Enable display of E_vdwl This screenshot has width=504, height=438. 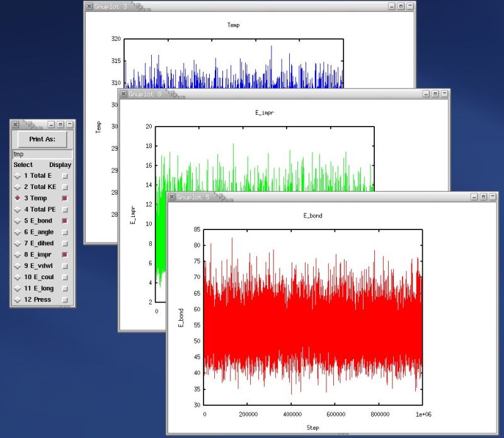pos(64,266)
